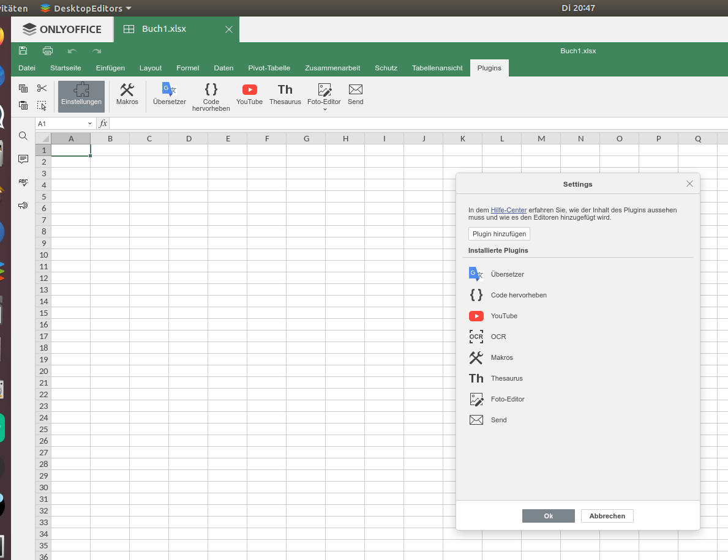
Task: Switch to the Daten ribbon tab
Action: (x=223, y=68)
